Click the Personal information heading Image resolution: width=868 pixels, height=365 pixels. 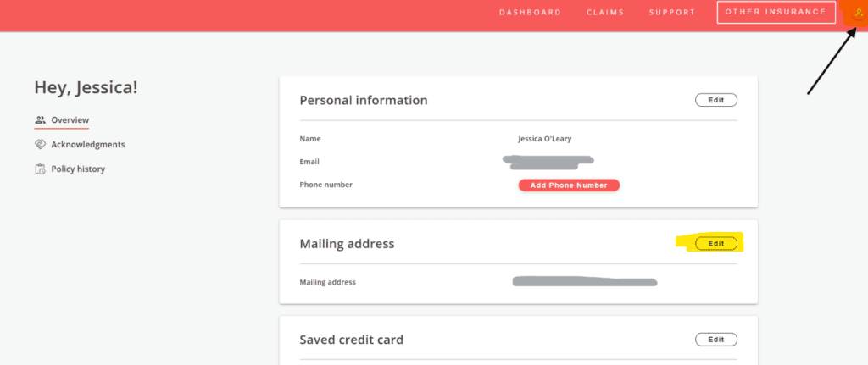(364, 100)
